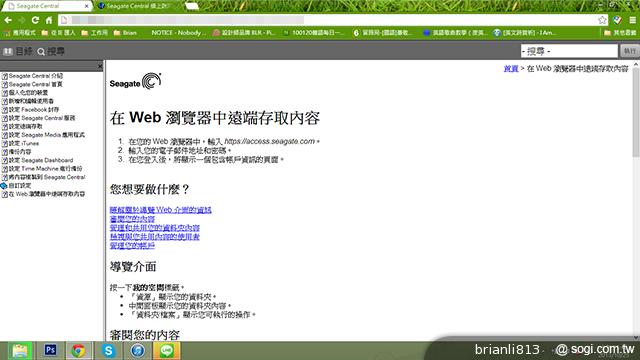640x360 pixels.
Task: Reload the page with the refresh icon
Action: click(x=35, y=20)
